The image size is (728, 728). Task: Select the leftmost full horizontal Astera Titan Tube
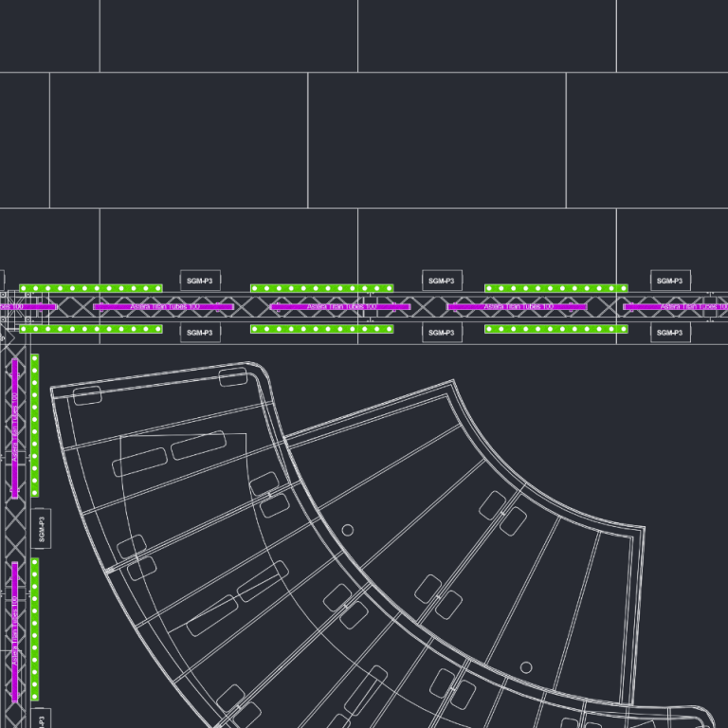(x=163, y=307)
